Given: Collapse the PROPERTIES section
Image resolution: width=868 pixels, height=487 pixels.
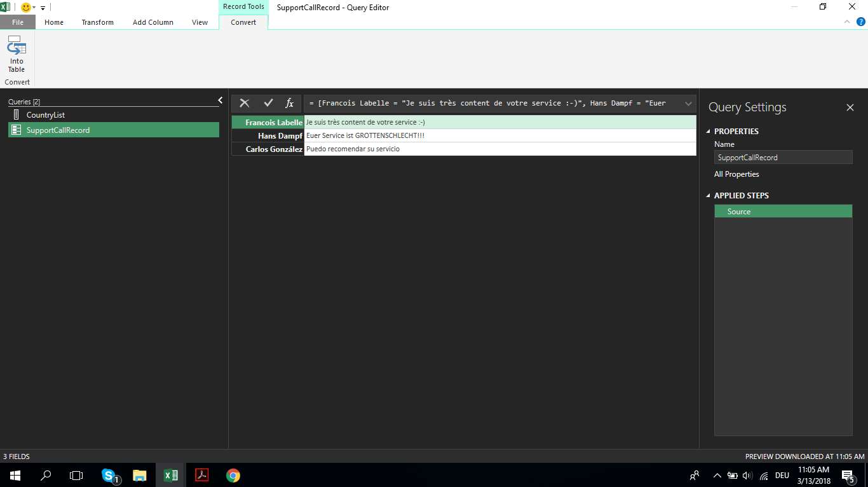Looking at the screenshot, I should [x=707, y=131].
